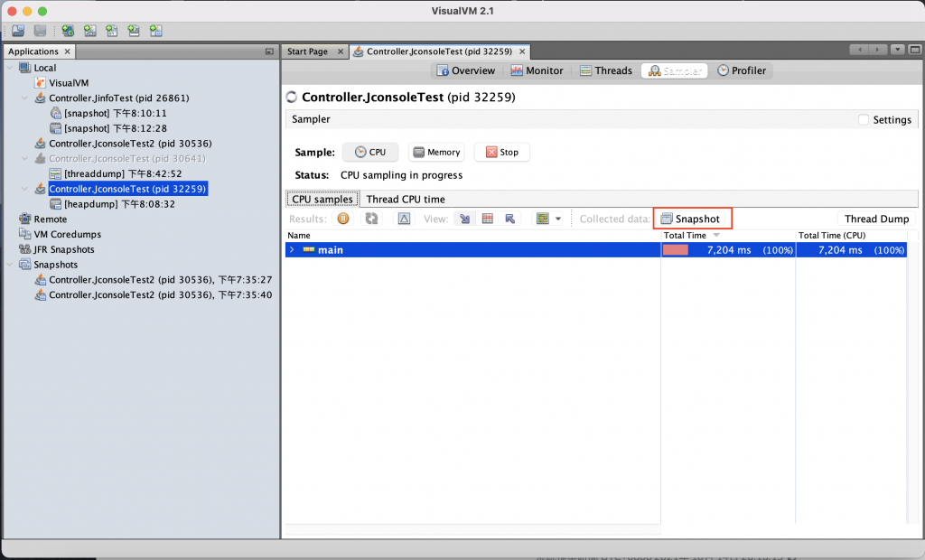This screenshot has height=560, width=925.
Task: Select snapshot Controller.JconsoleTest2 下午7:35:27
Action: coord(160,280)
